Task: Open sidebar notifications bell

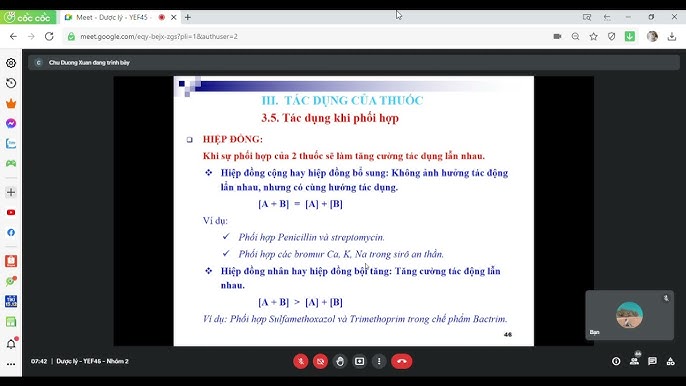Action: (11, 344)
